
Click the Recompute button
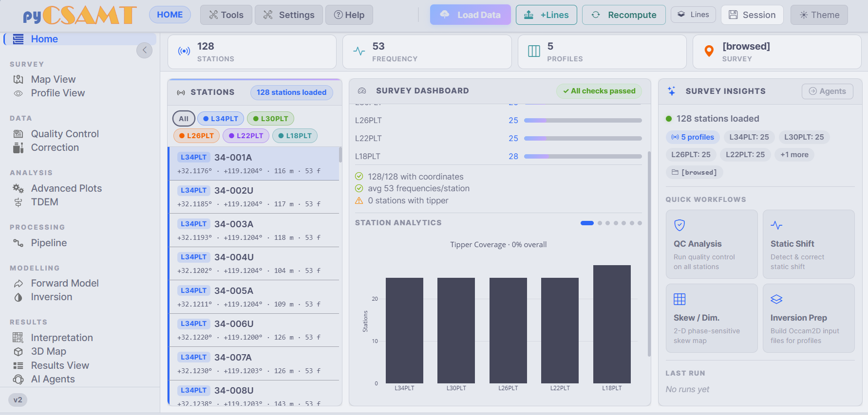click(624, 15)
